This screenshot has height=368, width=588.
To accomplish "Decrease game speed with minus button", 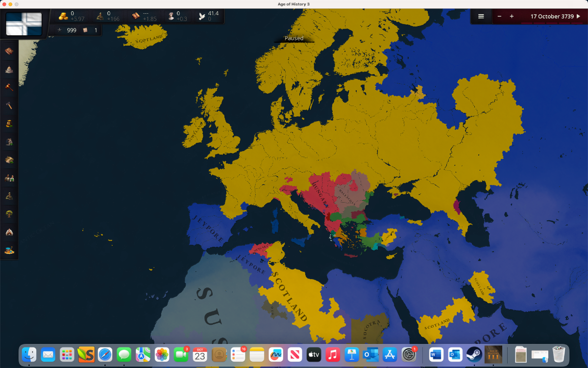I will (x=499, y=16).
